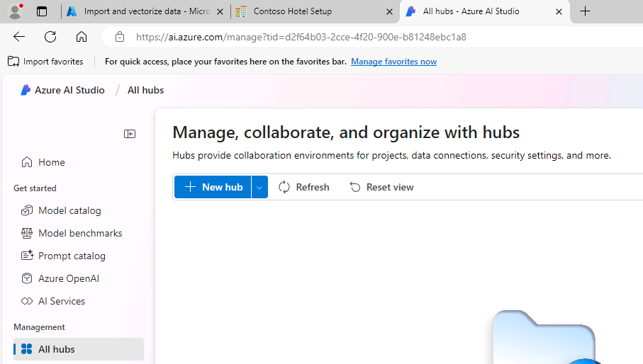Click the browser home icon
643x364 pixels.
tap(82, 37)
